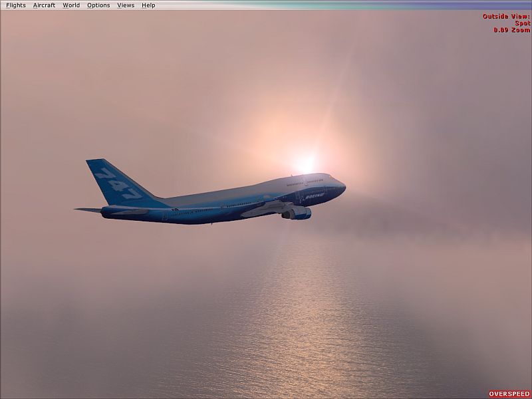Open the Help menu
This screenshot has height=399, width=532.
tap(148, 5)
